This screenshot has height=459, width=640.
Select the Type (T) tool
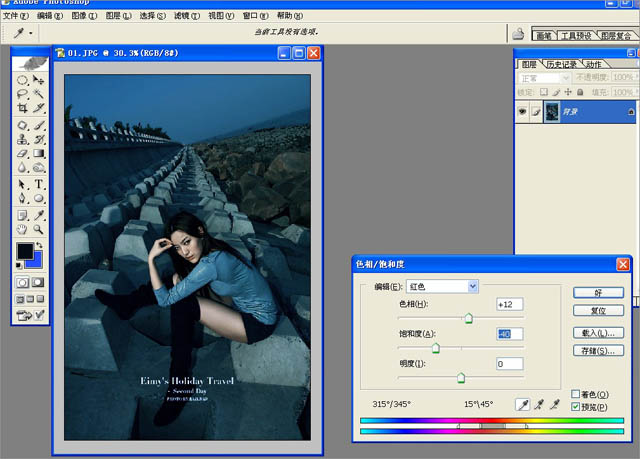tap(39, 184)
